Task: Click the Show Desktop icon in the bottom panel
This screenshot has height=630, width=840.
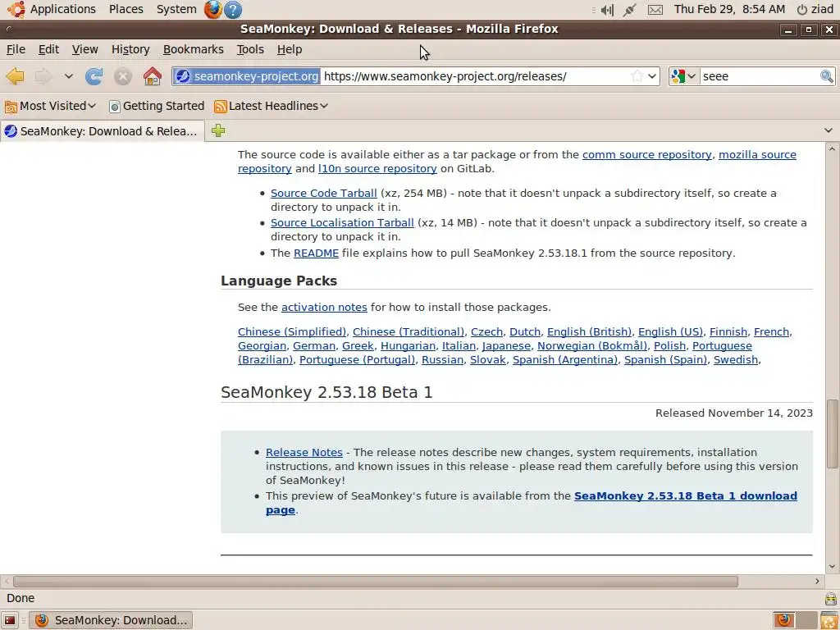Action: (x=10, y=620)
